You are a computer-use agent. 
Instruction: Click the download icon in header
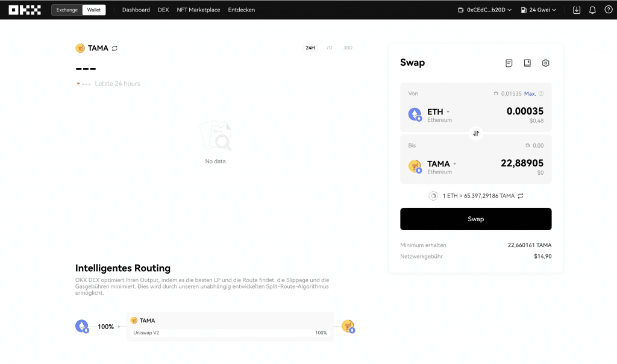coord(577,10)
